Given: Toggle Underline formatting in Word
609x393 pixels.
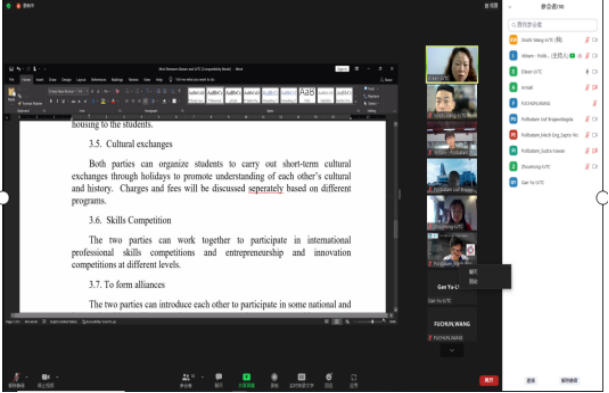Looking at the screenshot, I should pos(63,101).
